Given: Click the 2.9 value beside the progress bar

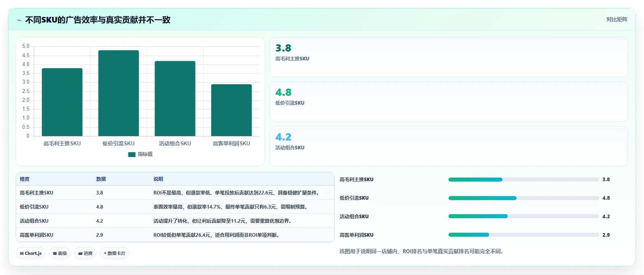Looking at the screenshot, I should click(606, 235).
